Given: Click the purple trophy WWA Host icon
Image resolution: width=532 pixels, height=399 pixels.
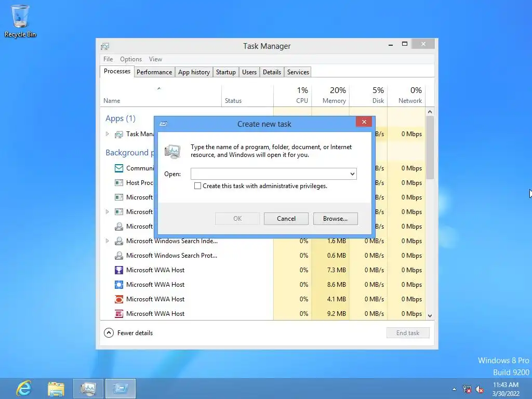Looking at the screenshot, I should (119, 270).
